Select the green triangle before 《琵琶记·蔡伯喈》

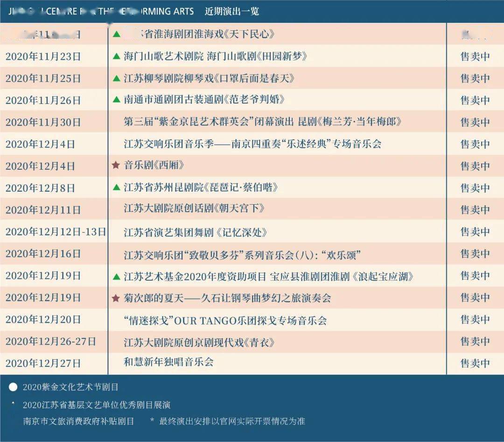pyautogui.click(x=117, y=187)
